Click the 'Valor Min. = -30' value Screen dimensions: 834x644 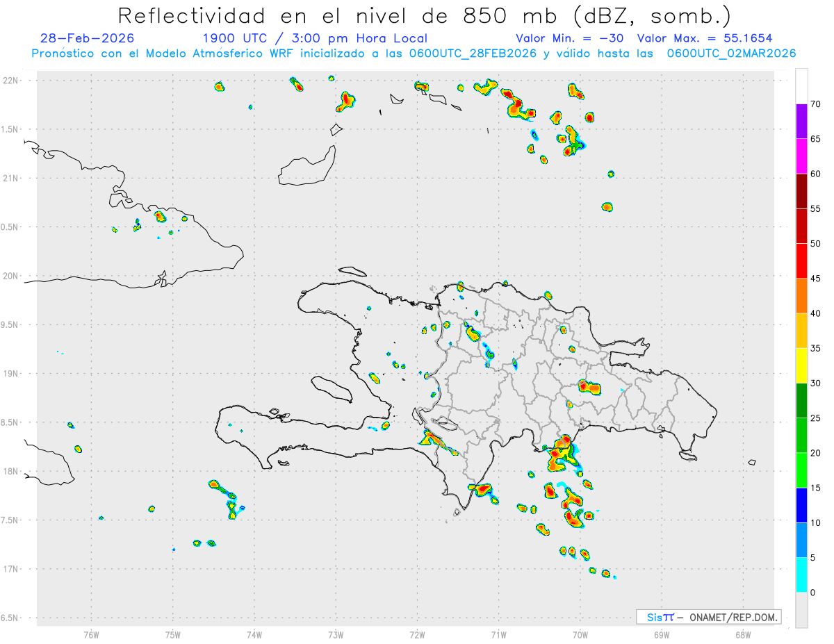[x=570, y=38]
